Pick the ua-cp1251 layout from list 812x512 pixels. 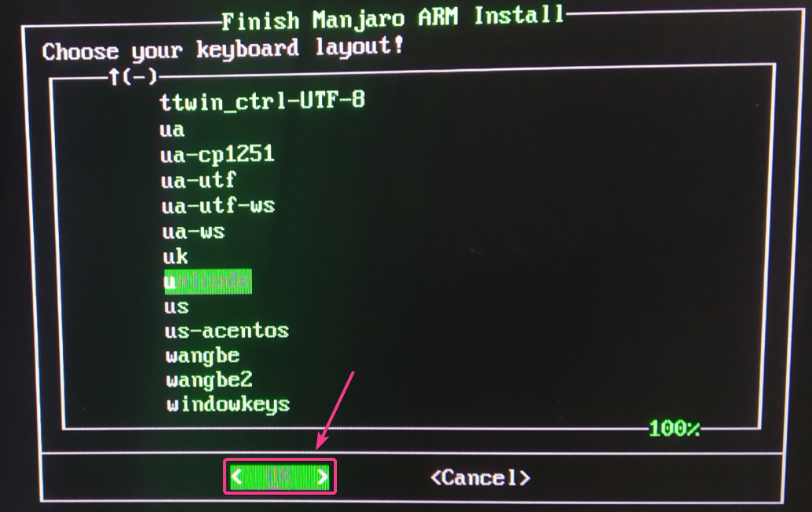click(x=217, y=154)
